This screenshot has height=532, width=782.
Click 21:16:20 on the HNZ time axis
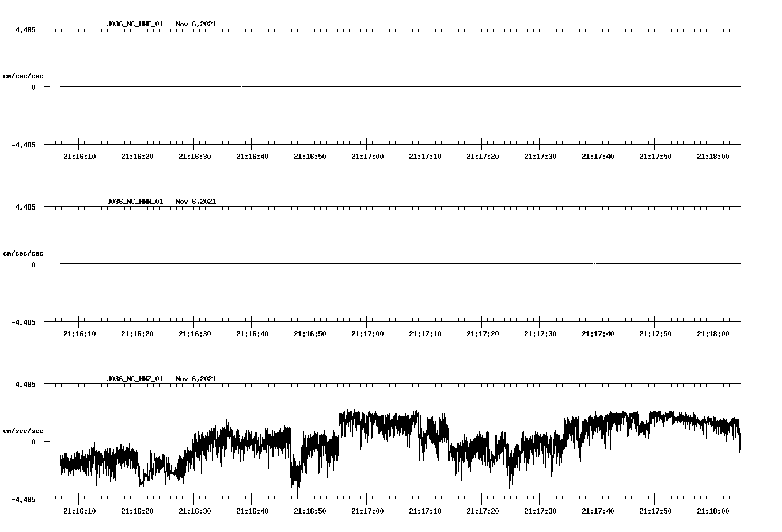137,511
